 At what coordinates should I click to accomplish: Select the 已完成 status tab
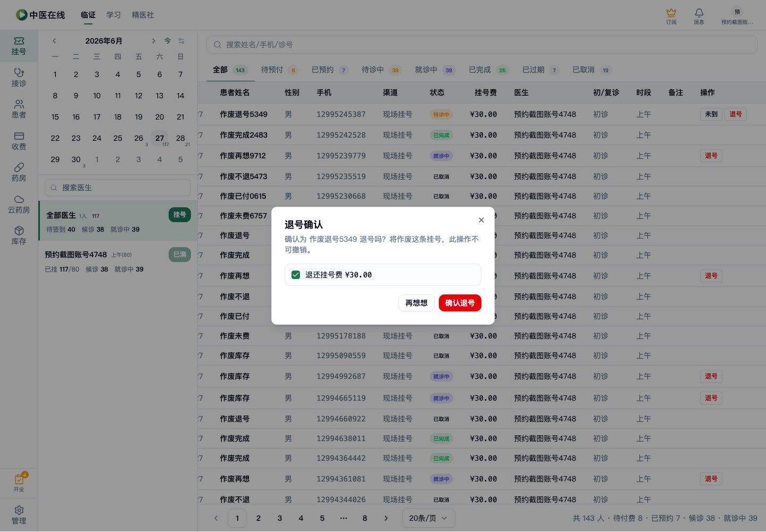[489, 70]
